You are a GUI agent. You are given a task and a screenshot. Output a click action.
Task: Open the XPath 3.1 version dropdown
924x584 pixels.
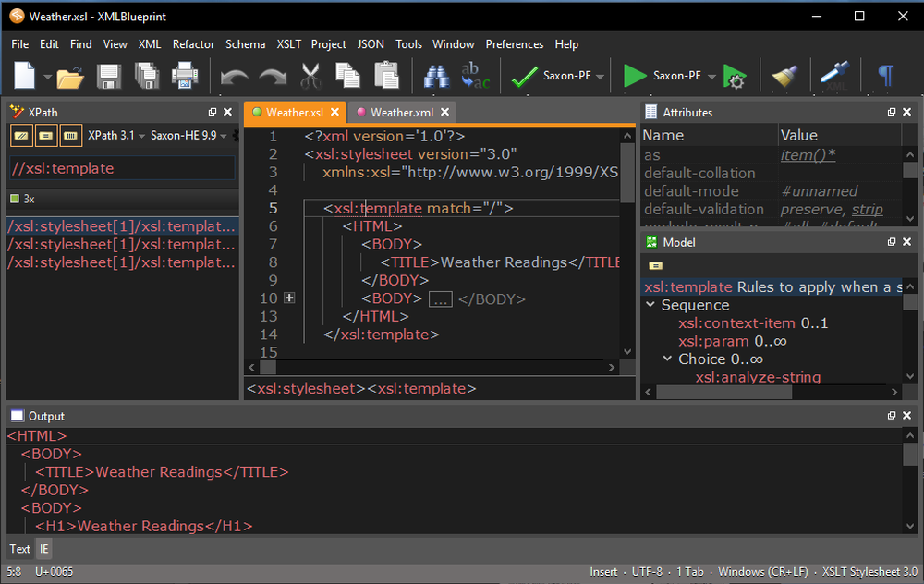116,136
